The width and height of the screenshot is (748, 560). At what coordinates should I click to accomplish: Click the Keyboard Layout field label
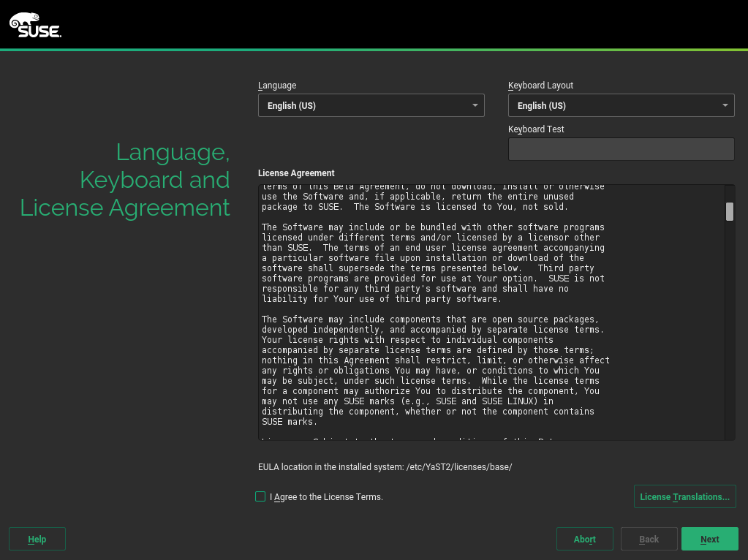(540, 86)
